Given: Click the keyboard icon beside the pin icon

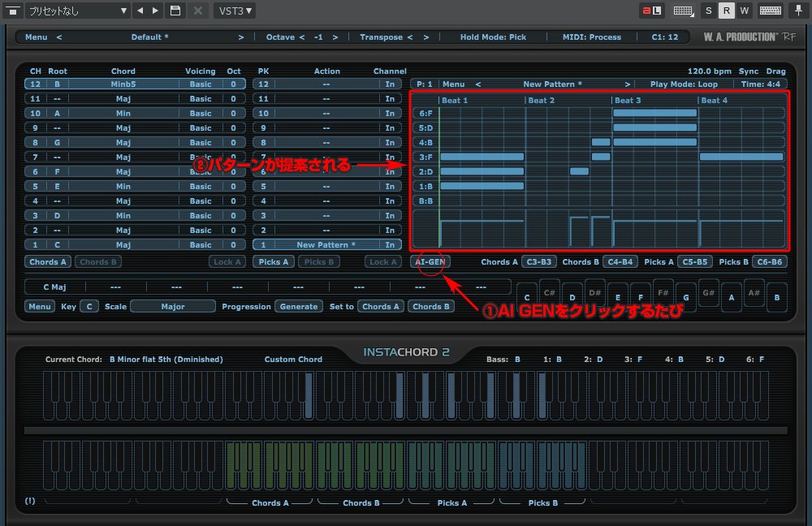Looking at the screenshot, I should 770,11.
